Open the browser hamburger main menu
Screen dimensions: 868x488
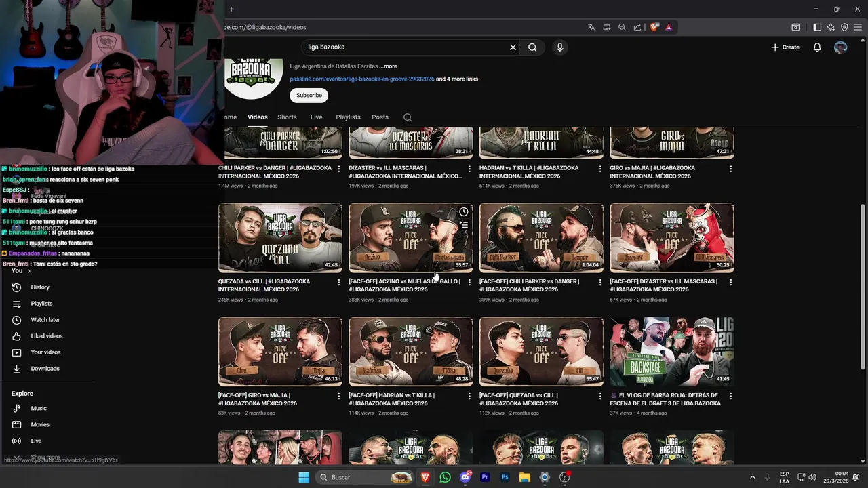(x=858, y=27)
